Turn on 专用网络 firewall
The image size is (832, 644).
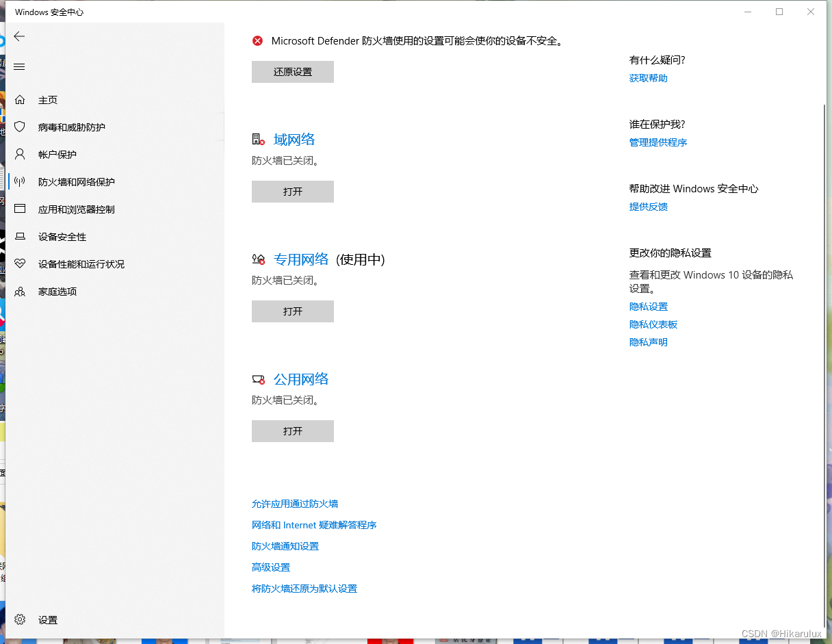click(x=292, y=311)
